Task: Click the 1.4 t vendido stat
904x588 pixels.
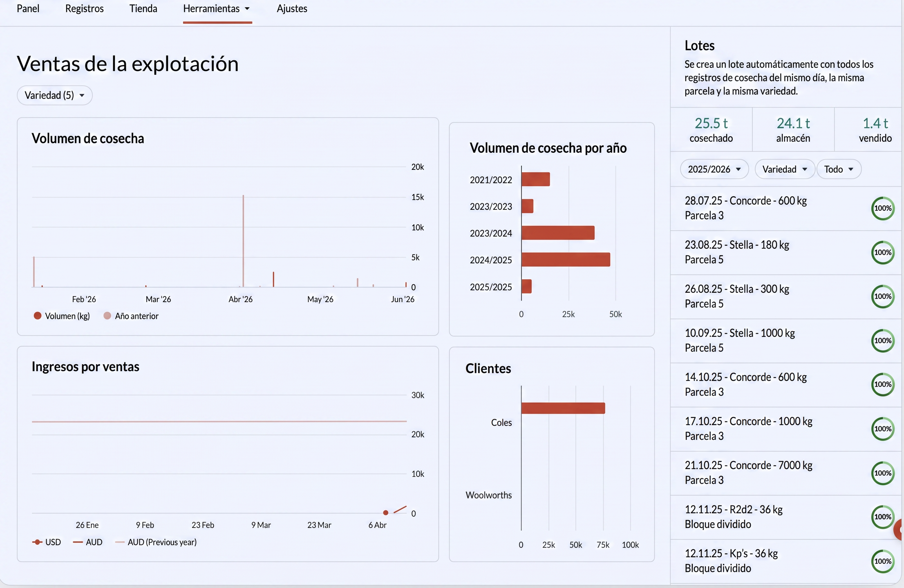Action: pos(875,129)
